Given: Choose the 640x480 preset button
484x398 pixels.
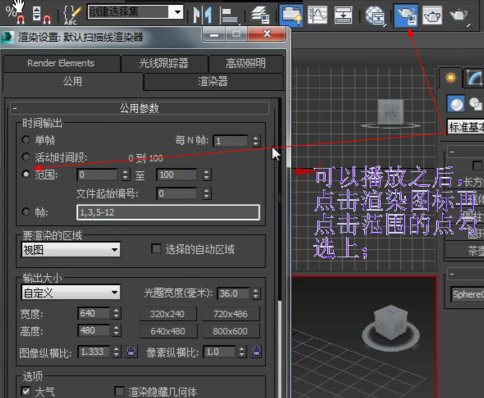Looking at the screenshot, I should pos(167,331).
